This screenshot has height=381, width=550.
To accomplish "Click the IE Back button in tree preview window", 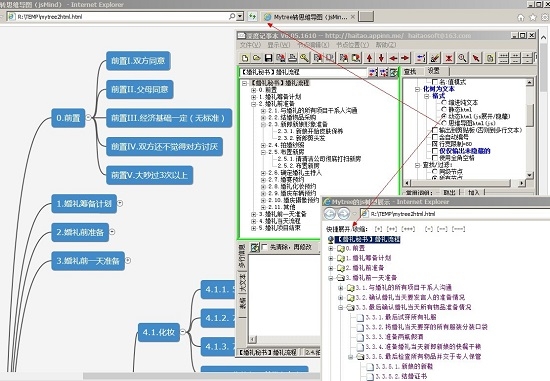I will (330, 214).
